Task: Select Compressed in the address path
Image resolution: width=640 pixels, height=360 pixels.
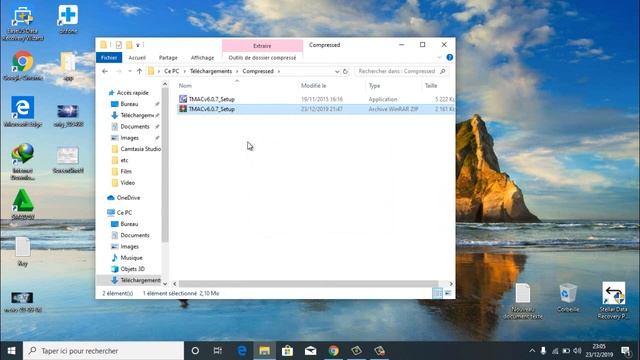Action: (258, 71)
